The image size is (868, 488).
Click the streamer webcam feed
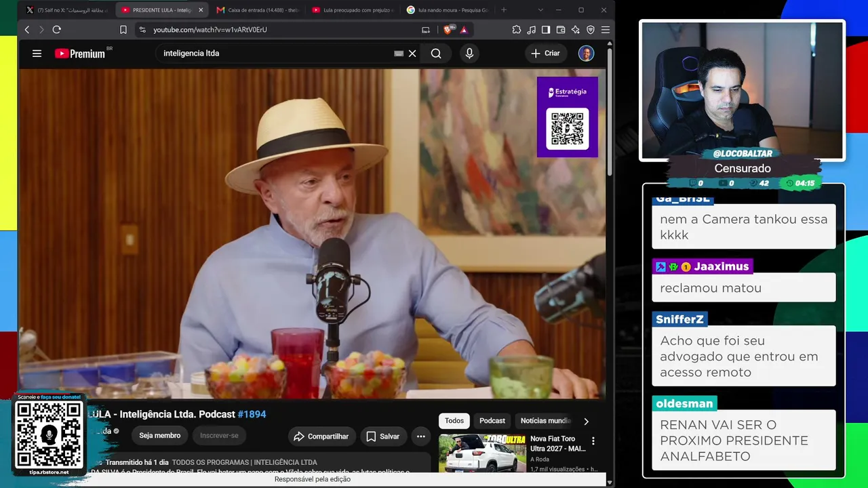click(743, 90)
